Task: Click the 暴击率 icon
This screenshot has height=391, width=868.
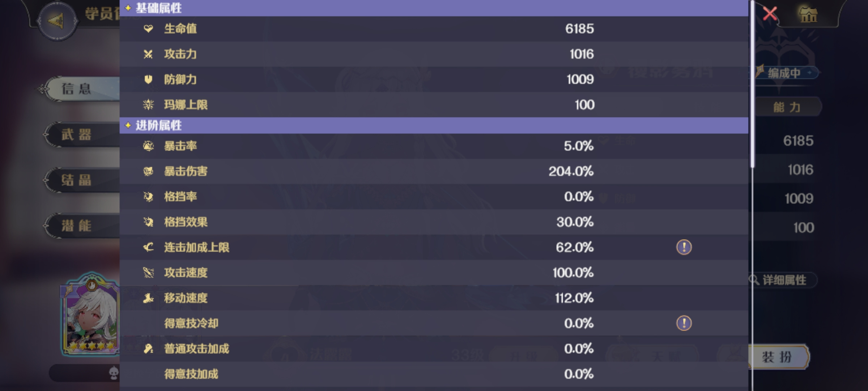Action: click(x=148, y=146)
